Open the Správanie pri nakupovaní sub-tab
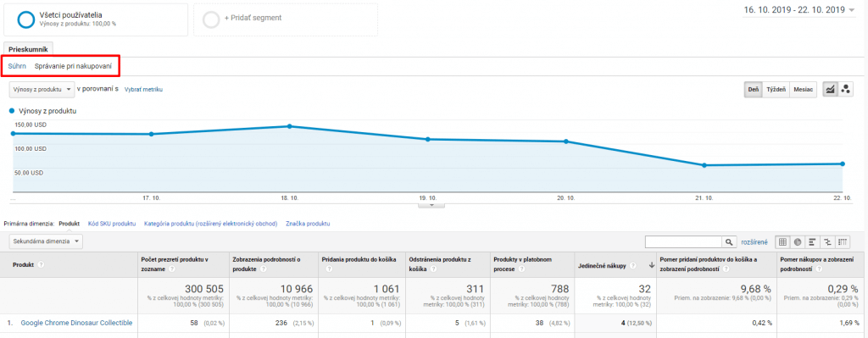 tap(73, 66)
